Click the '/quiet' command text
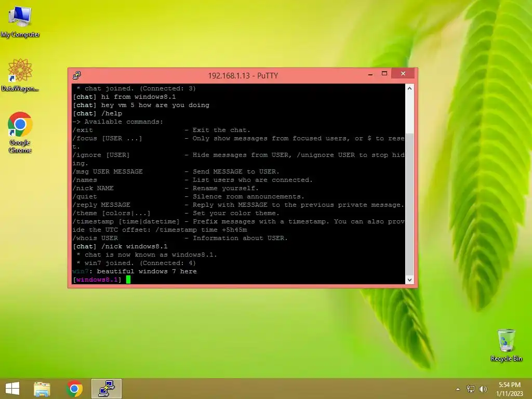 85,196
